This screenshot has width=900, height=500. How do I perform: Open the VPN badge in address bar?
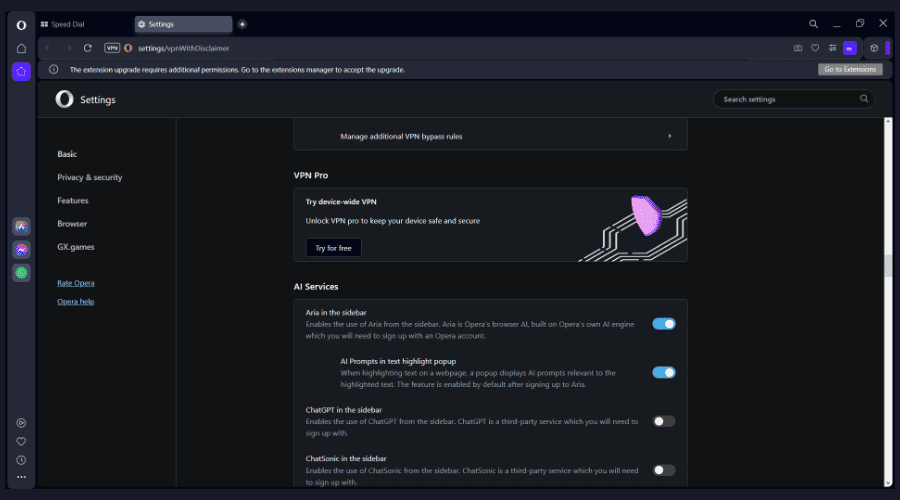click(x=112, y=48)
